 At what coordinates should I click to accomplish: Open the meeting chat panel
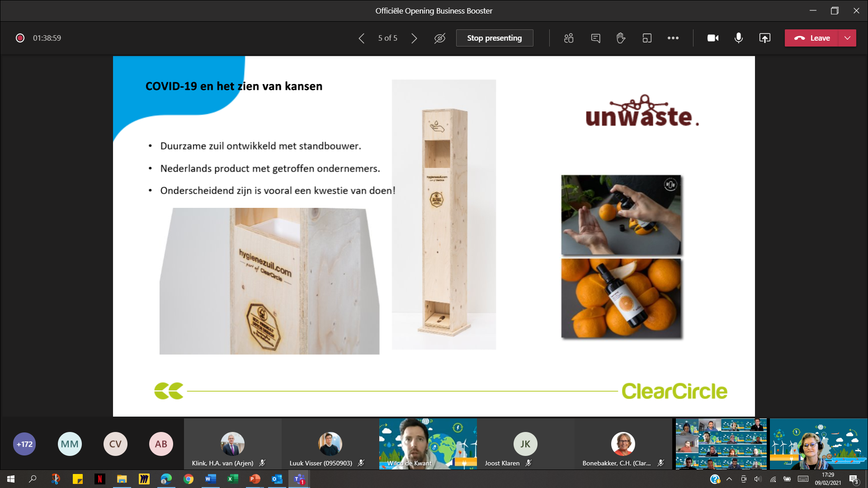point(595,38)
